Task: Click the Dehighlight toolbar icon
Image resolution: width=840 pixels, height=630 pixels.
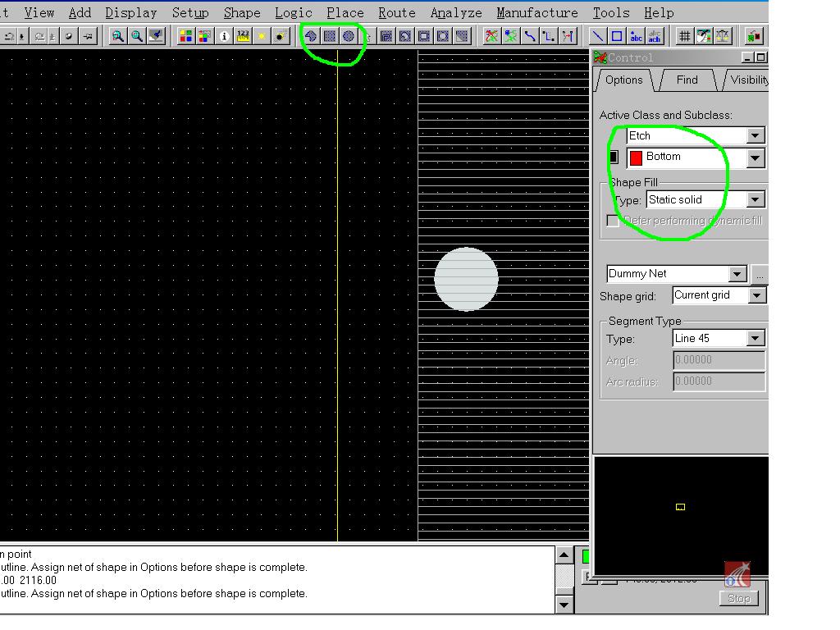Action: pos(281,36)
